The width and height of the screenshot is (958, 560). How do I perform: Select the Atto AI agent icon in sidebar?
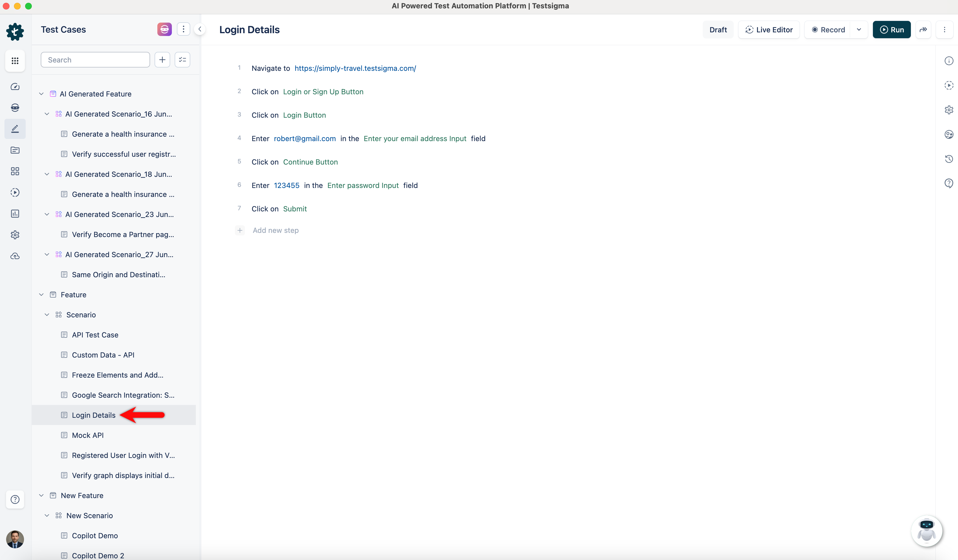click(x=15, y=108)
